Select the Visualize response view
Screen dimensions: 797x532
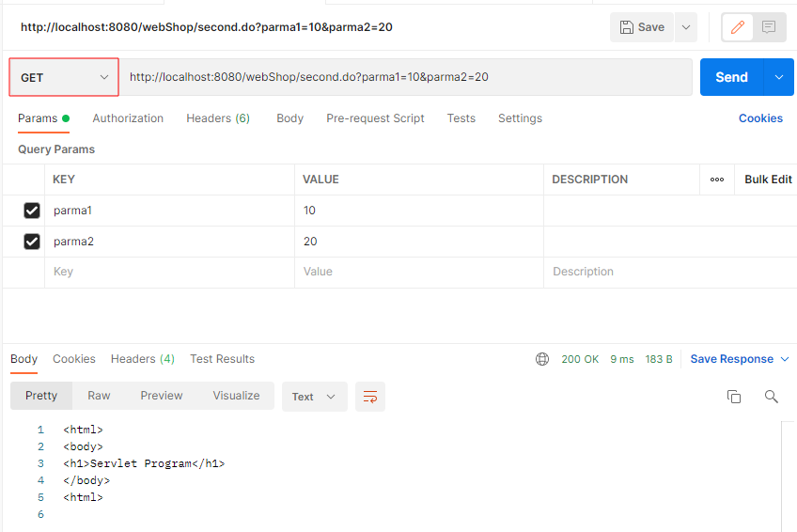236,396
